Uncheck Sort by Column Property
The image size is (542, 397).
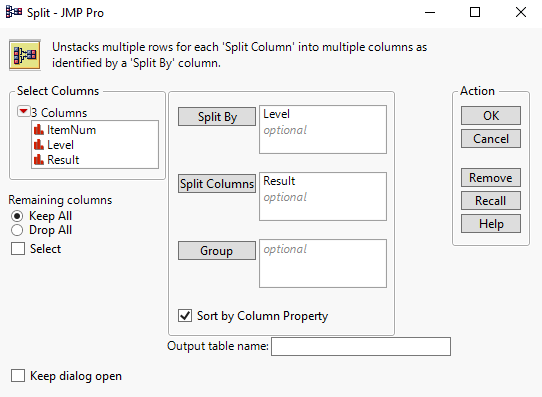[185, 315]
